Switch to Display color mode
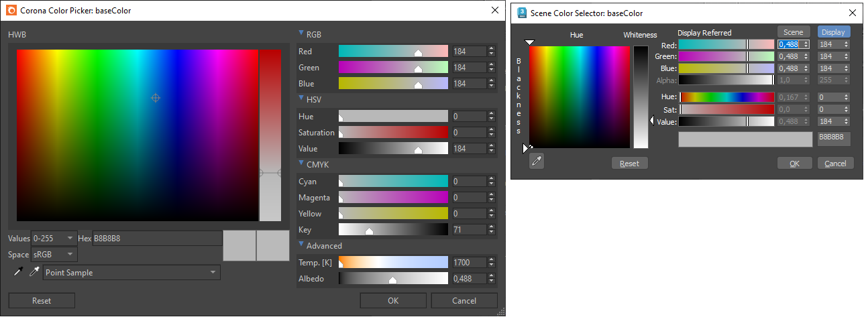This screenshot has height=317, width=868. click(x=833, y=31)
